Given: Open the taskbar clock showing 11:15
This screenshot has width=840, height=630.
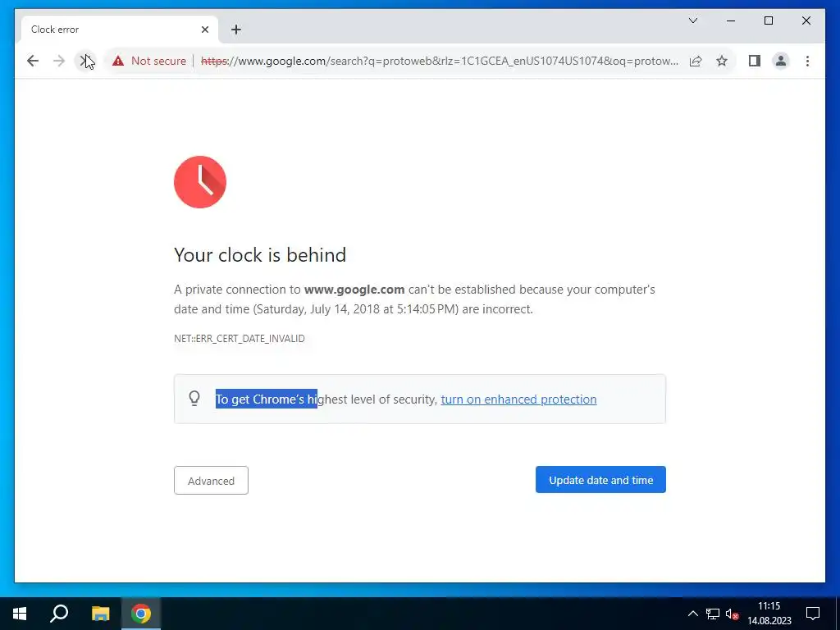Looking at the screenshot, I should point(769,614).
